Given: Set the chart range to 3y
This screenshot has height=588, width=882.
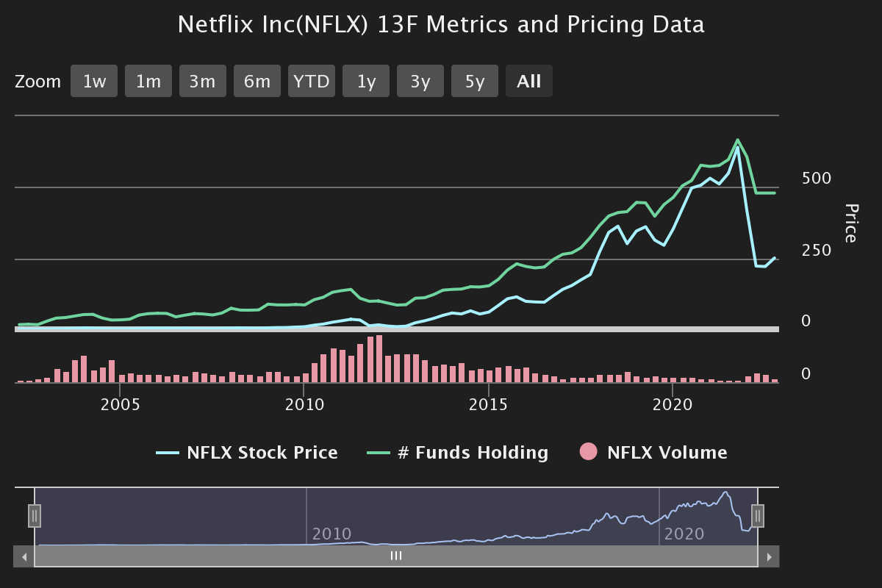Looking at the screenshot, I should coord(420,81).
